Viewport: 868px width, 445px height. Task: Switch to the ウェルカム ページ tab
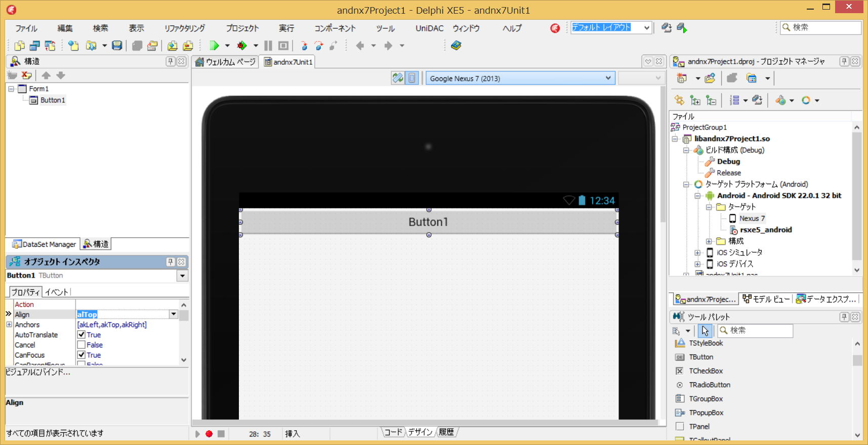(226, 62)
